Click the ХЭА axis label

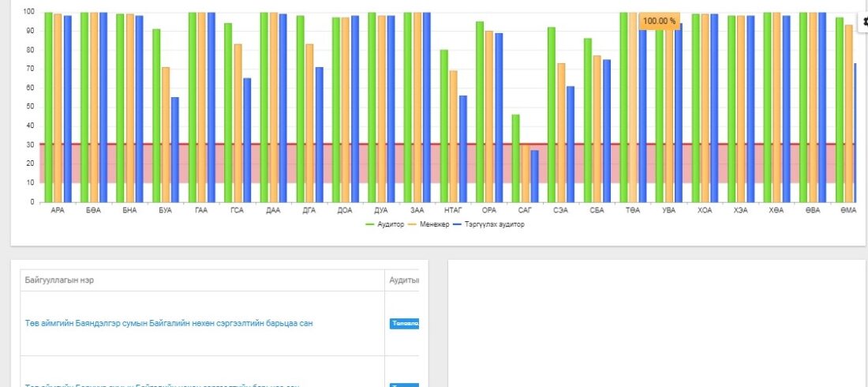pyautogui.click(x=740, y=211)
